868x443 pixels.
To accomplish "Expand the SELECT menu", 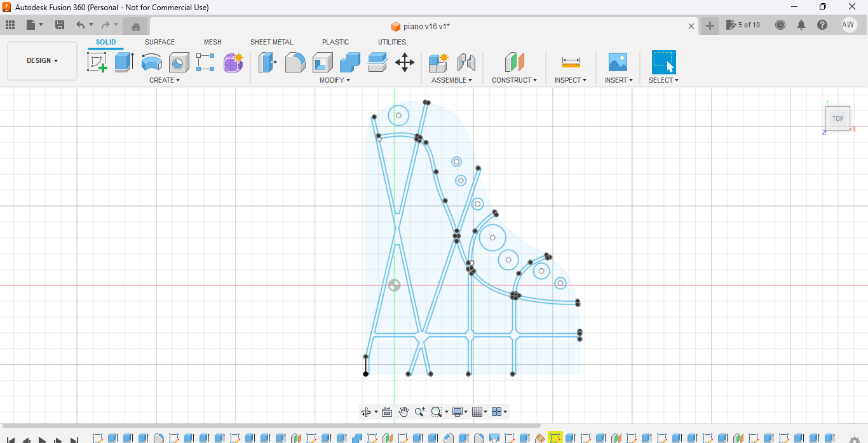I will (663, 80).
